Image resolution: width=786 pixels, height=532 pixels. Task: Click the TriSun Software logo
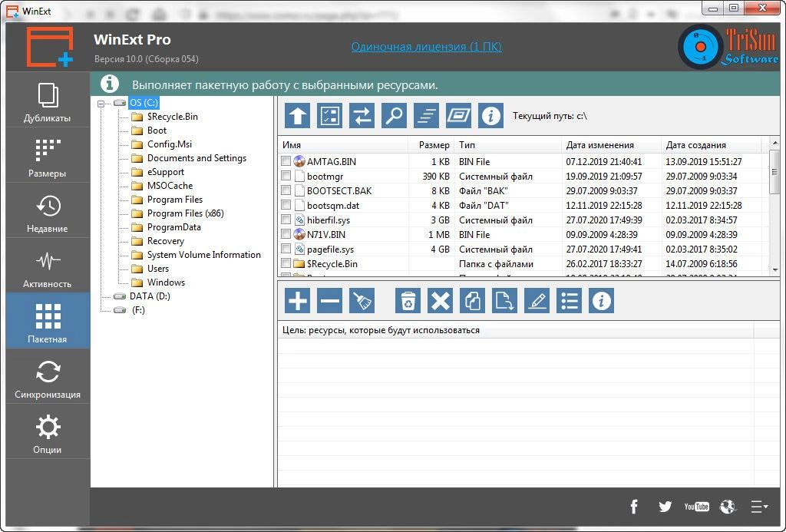point(728,47)
